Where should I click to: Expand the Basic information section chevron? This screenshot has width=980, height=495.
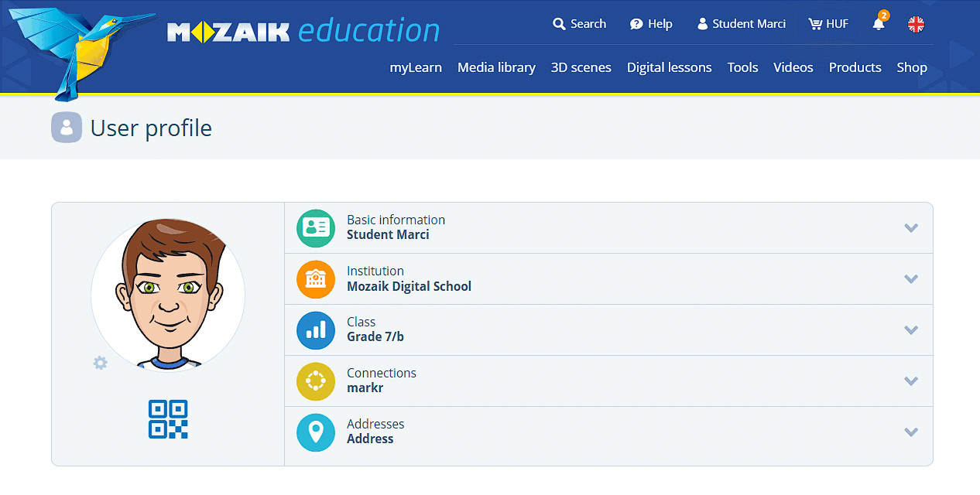pos(911,228)
